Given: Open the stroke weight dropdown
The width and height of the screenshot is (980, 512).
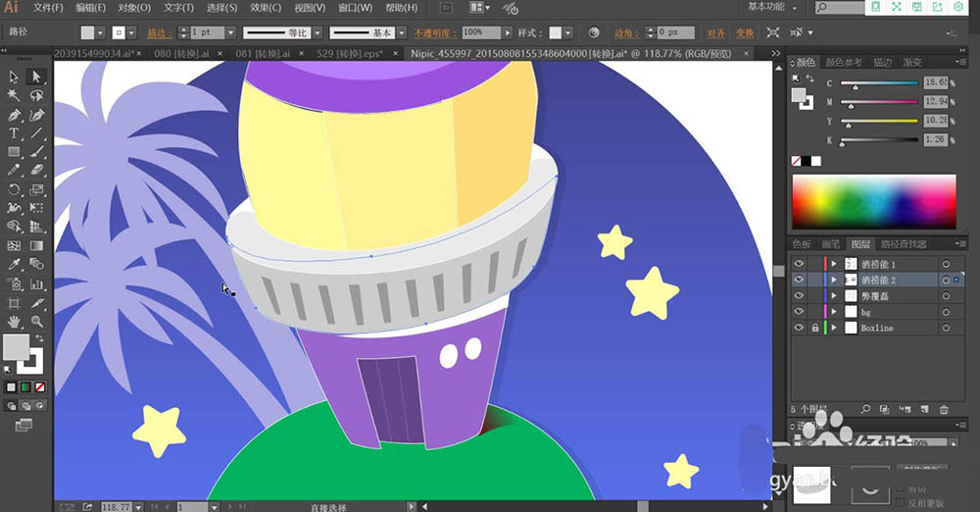Looking at the screenshot, I should (231, 32).
